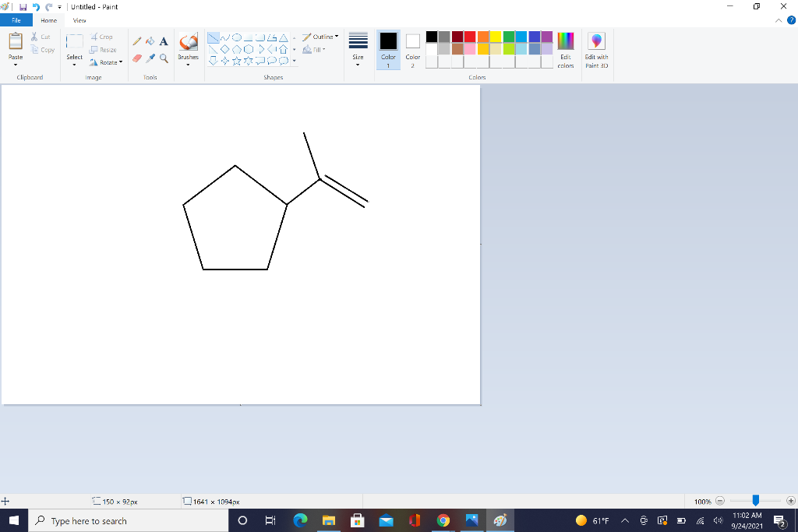This screenshot has width=798, height=532.
Task: Open the Shape Outline dropdown
Action: 321,37
